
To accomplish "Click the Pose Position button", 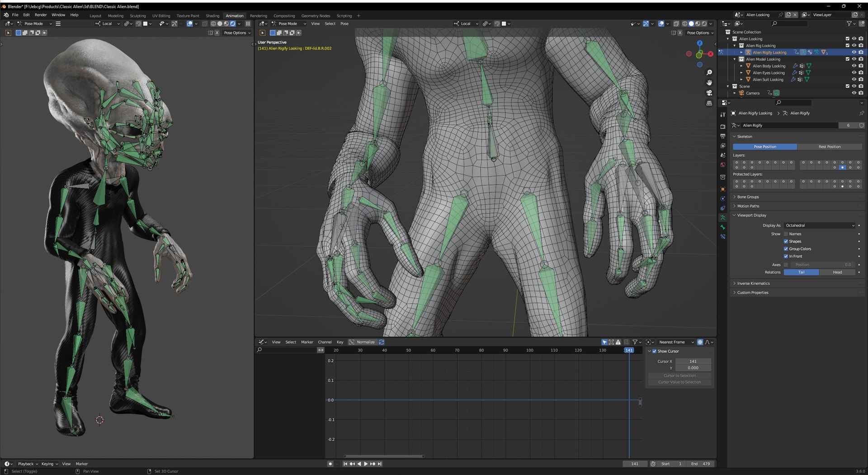I will [x=765, y=147].
